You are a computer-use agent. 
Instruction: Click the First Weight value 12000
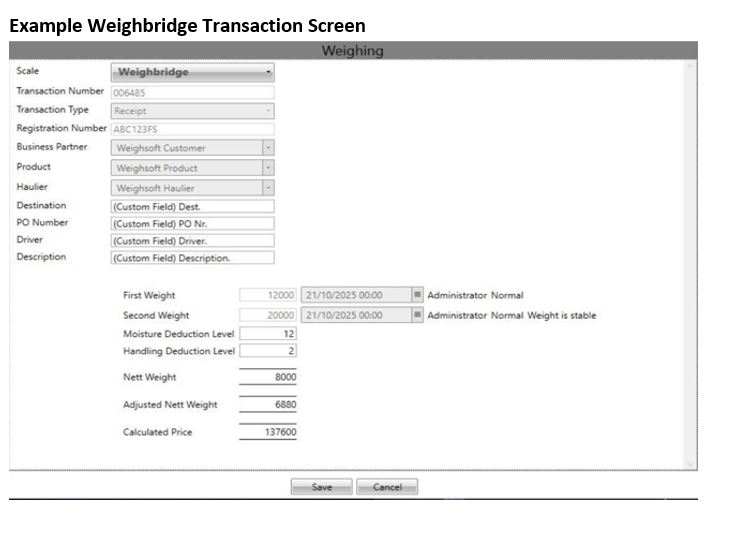coord(268,295)
